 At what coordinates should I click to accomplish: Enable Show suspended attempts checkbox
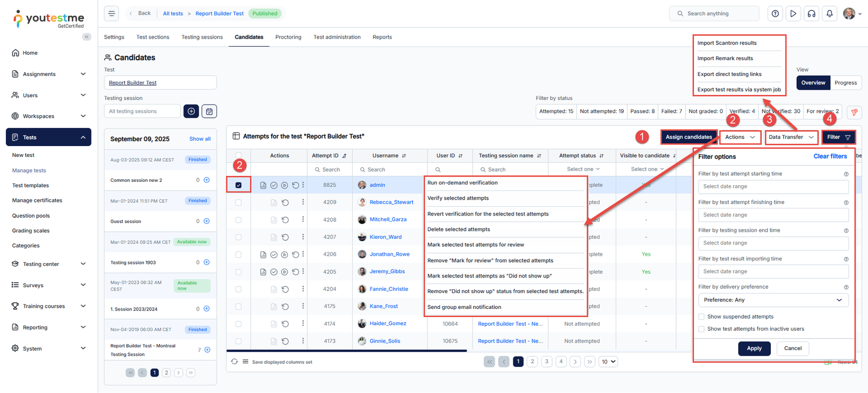point(701,316)
